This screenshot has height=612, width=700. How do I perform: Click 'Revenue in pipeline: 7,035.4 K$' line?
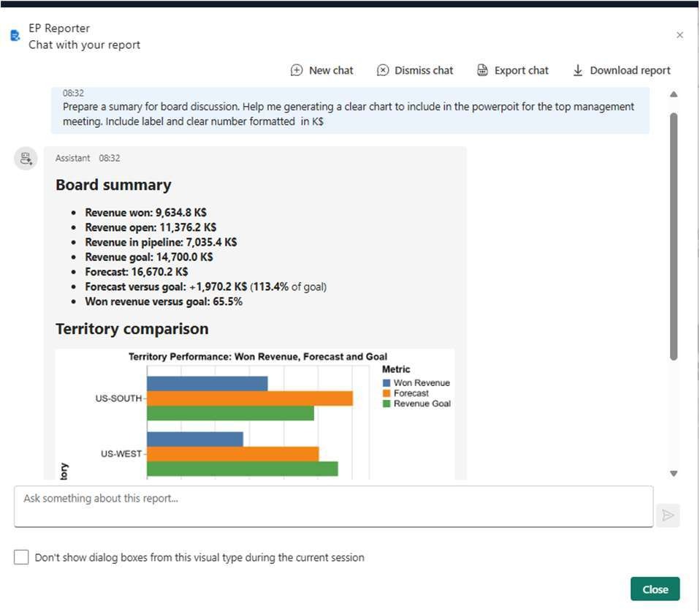(x=161, y=242)
